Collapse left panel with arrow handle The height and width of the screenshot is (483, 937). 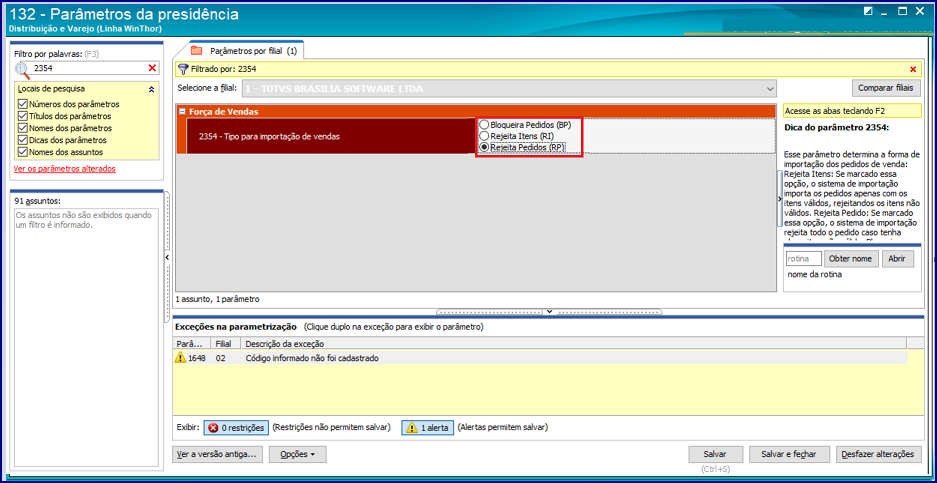click(x=167, y=257)
